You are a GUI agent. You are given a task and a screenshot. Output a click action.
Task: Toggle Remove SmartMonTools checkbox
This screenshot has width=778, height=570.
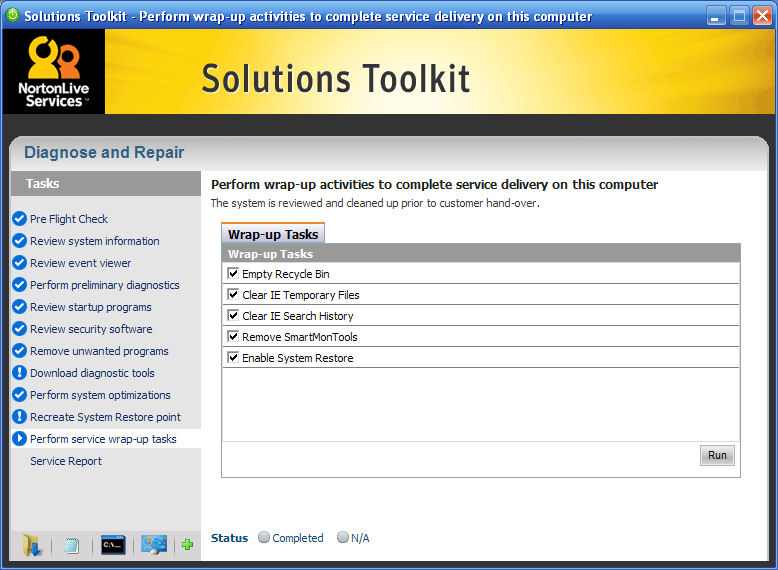(x=233, y=336)
